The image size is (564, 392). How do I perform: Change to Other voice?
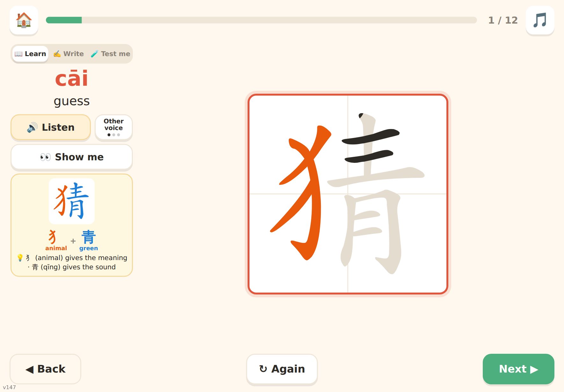(x=113, y=127)
